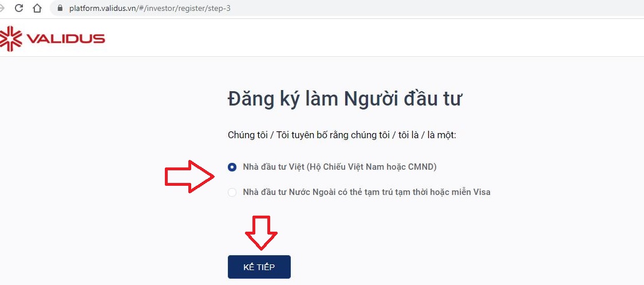Screen dimensions: 644x285
Task: Choose the option label mentioning miễn Visa
Action: (367, 192)
